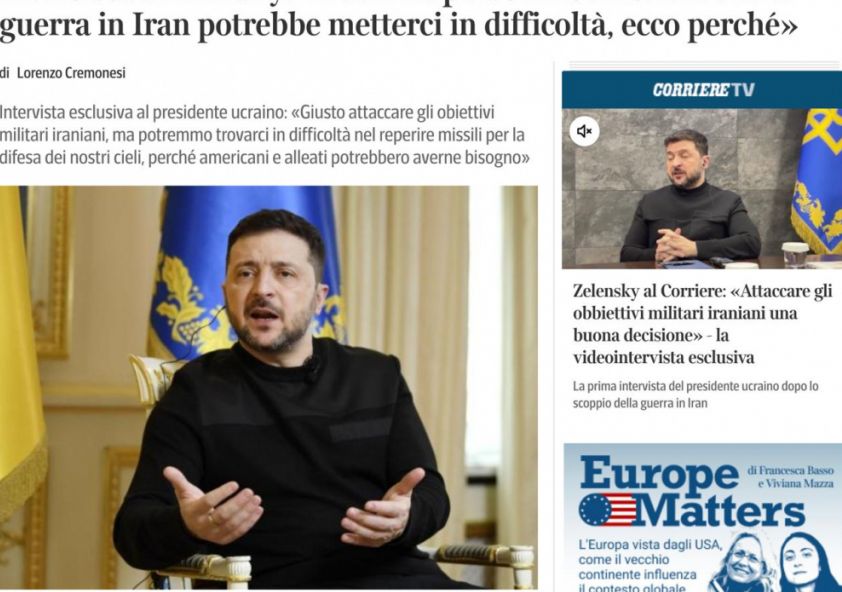Open the Europe Matters banner logo

[x=692, y=492]
